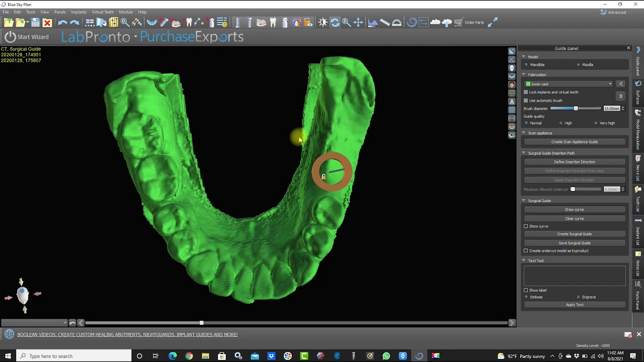Click the Brush diameter slider handle
Viewport: 644px width, 362px height.
point(576,109)
